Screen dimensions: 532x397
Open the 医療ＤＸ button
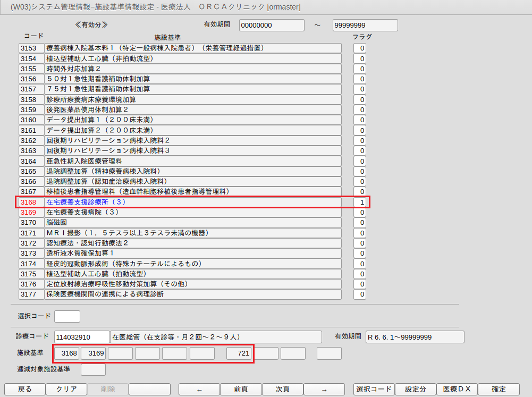coord(457,389)
